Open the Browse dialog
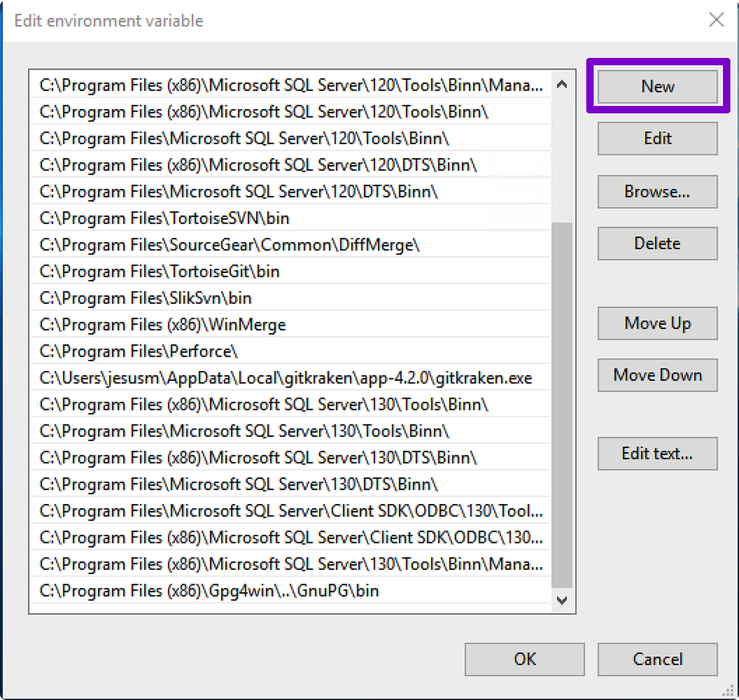739x700 pixels. (656, 191)
